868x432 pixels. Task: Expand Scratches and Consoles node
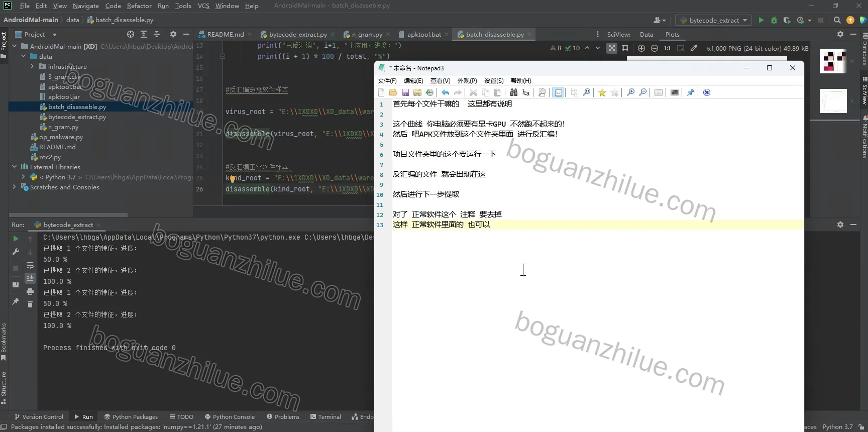pos(14,187)
